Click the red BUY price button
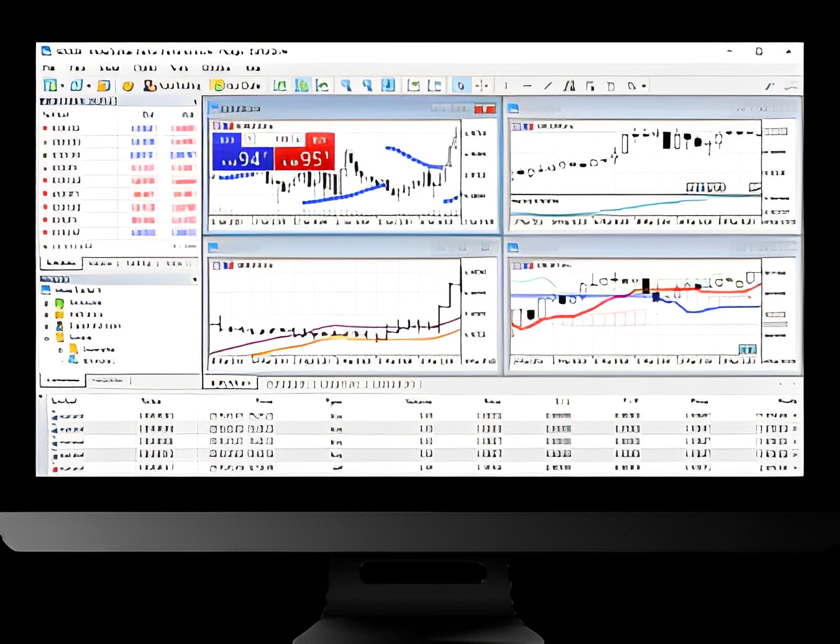Image resolution: width=840 pixels, height=644 pixels. tap(304, 159)
